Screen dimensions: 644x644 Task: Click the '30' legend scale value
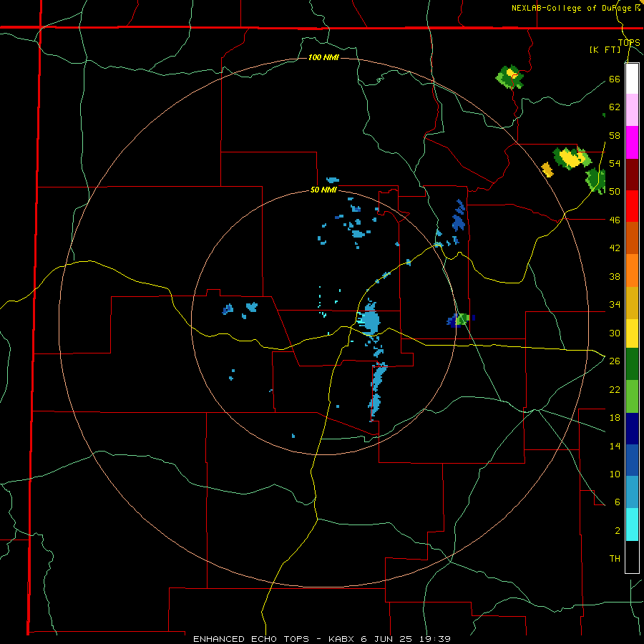tap(615, 333)
